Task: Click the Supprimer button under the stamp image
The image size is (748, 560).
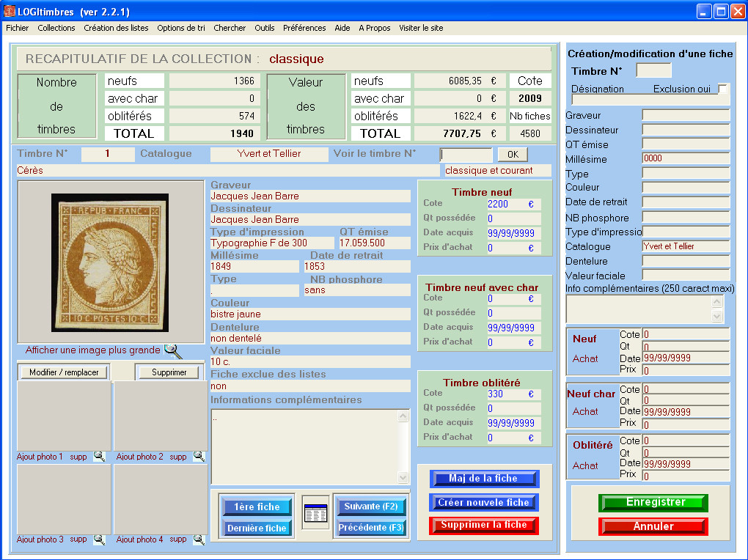Action: click(x=169, y=372)
